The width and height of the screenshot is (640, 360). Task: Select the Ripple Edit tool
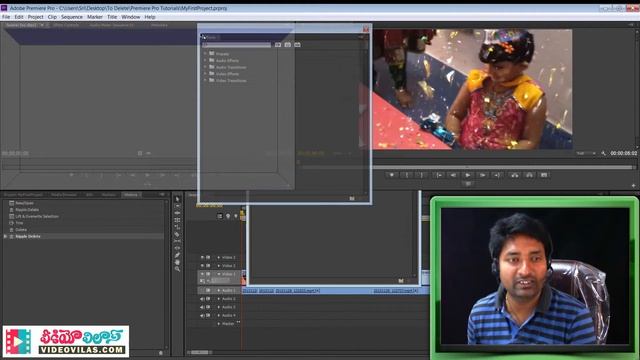point(177,213)
